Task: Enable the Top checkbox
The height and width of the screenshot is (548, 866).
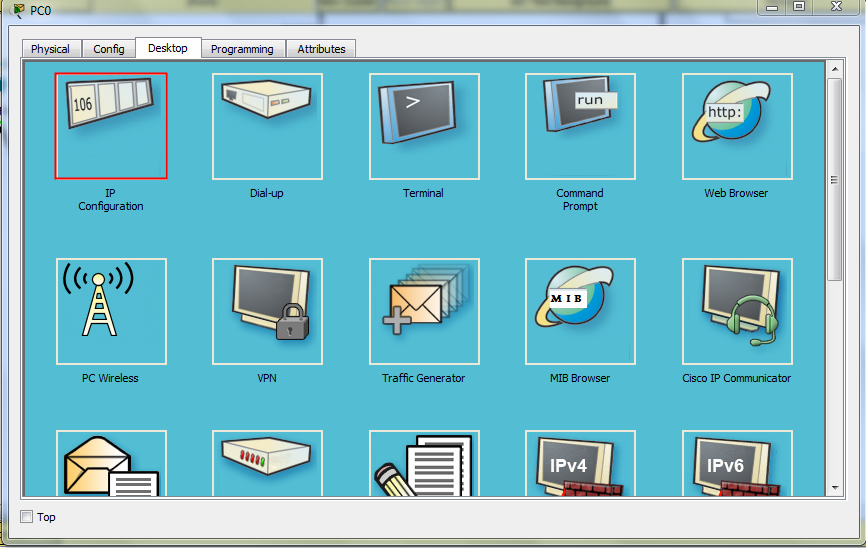Action: tap(27, 517)
